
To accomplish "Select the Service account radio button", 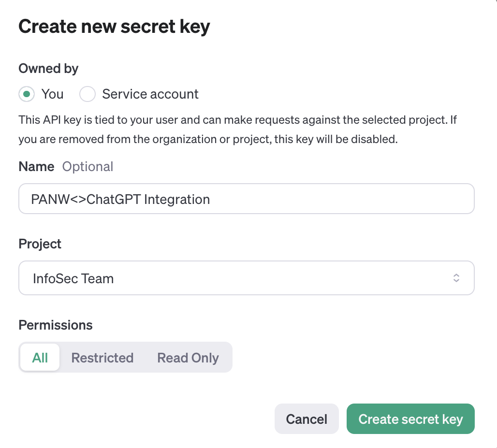I will (x=88, y=94).
